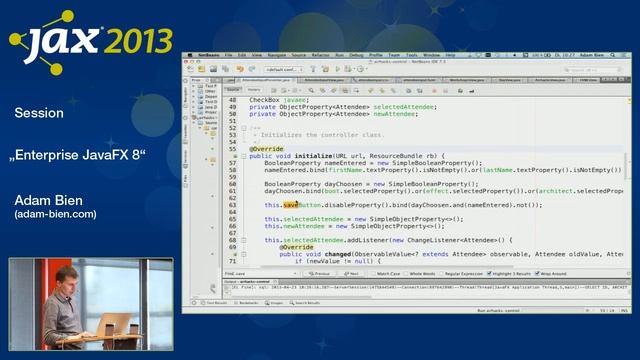Click Find Next Occurrence editor icon
Viewport: 640px width, 360px height.
333,90
